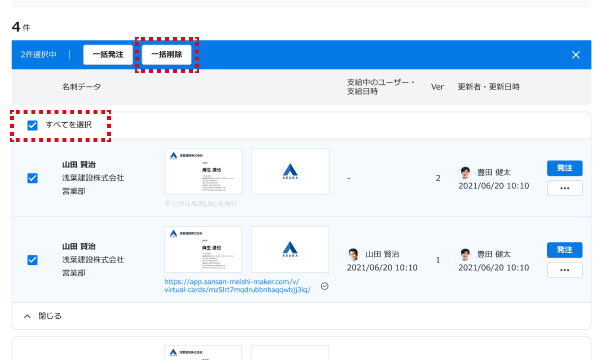The image size is (600, 360).
Task: Toggle the すべてを選択 checkbox
Action: click(x=33, y=125)
